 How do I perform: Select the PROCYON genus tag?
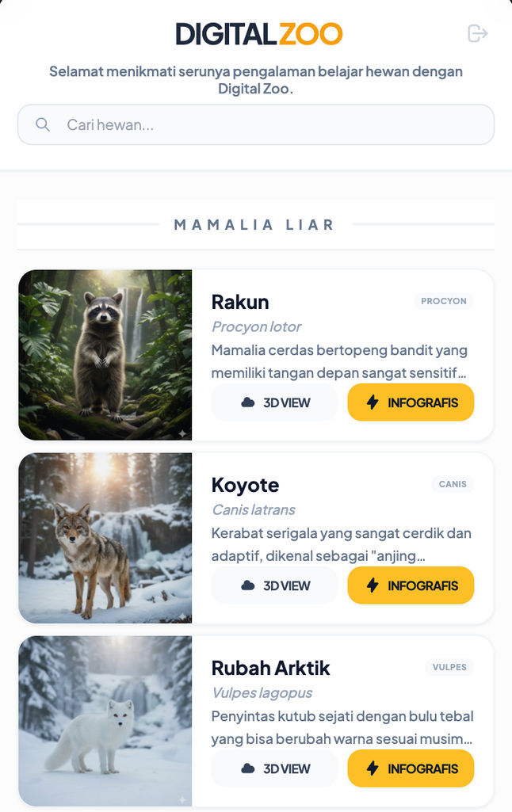click(444, 301)
